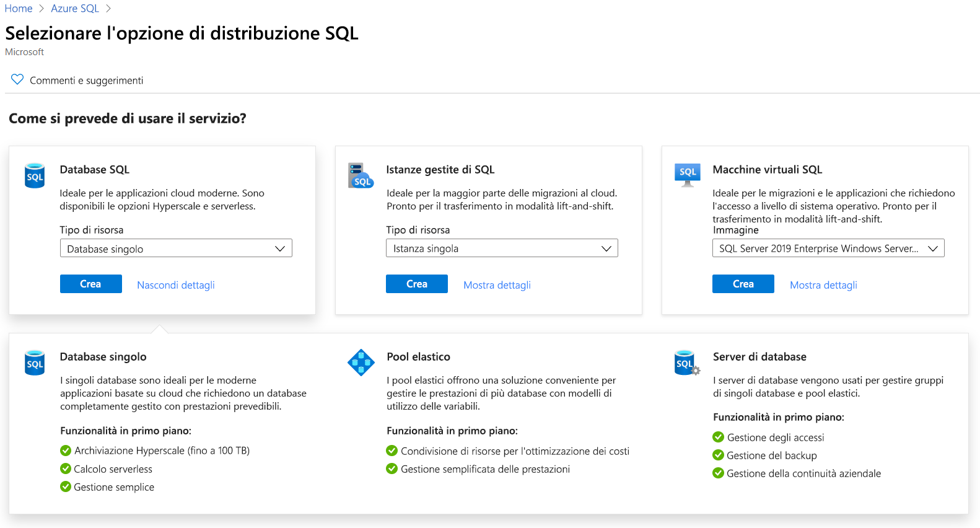Image resolution: width=980 pixels, height=528 pixels.
Task: Click the Macchine virtuali SQL monitor icon
Action: point(688,175)
